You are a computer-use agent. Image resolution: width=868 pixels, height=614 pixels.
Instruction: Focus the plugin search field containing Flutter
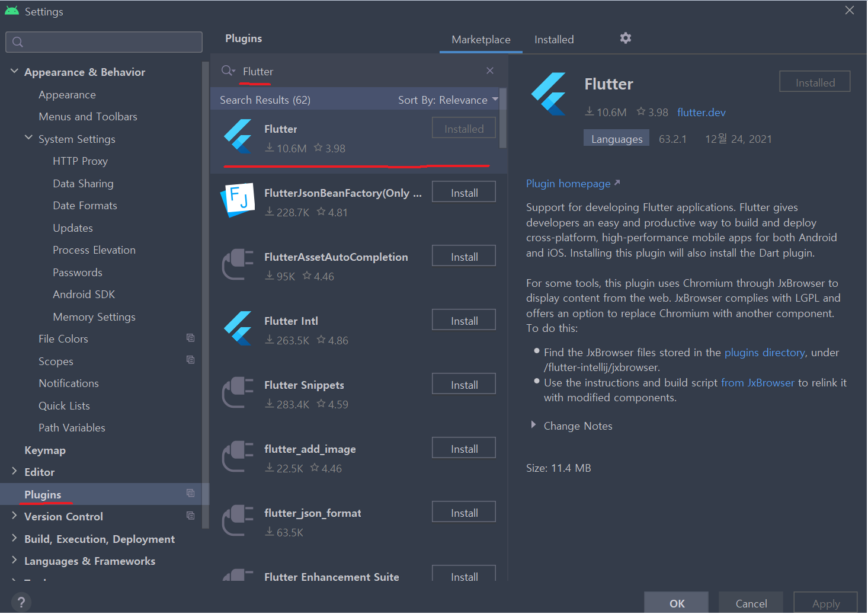[x=358, y=71]
